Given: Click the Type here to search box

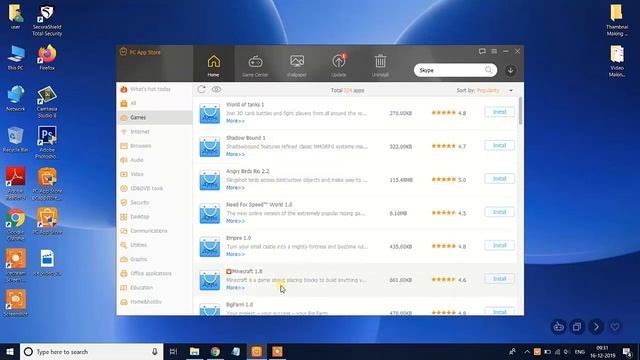Looking at the screenshot, I should [91, 351].
